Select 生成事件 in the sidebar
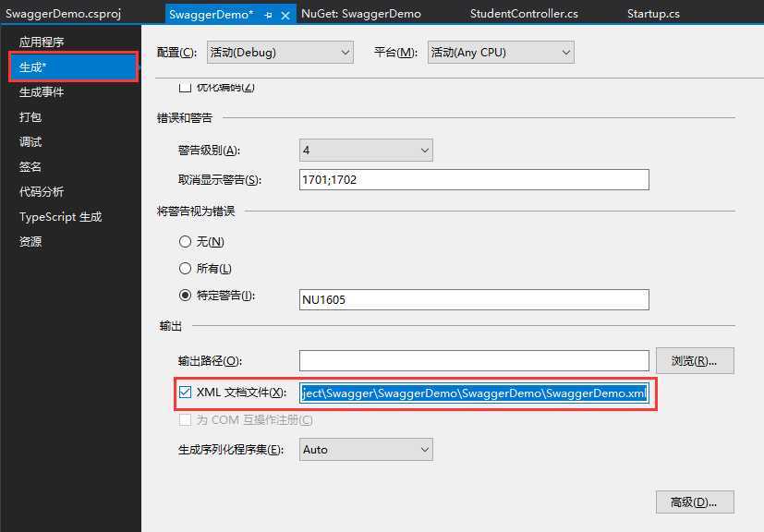The image size is (764, 532). click(42, 91)
